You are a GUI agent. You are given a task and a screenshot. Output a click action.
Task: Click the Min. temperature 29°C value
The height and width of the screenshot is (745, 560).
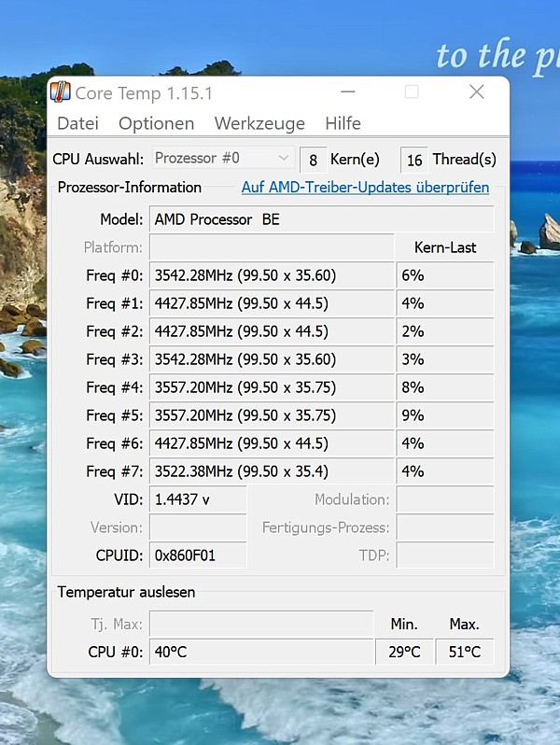coord(404,652)
